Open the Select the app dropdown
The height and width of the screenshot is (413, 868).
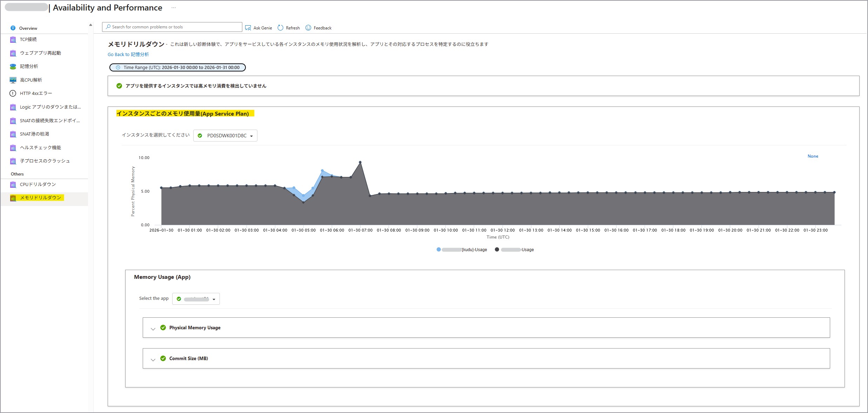[196, 299]
